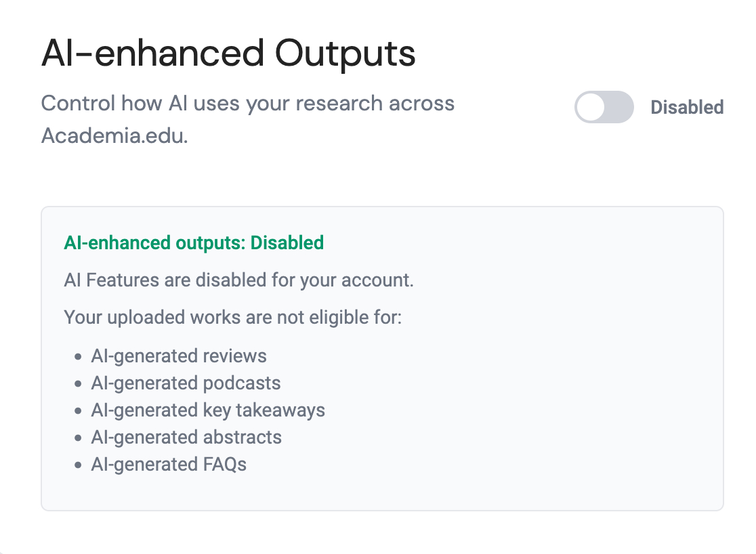
Task: Click the bullet before 'AI-generated abstracts'
Action: [78, 438]
